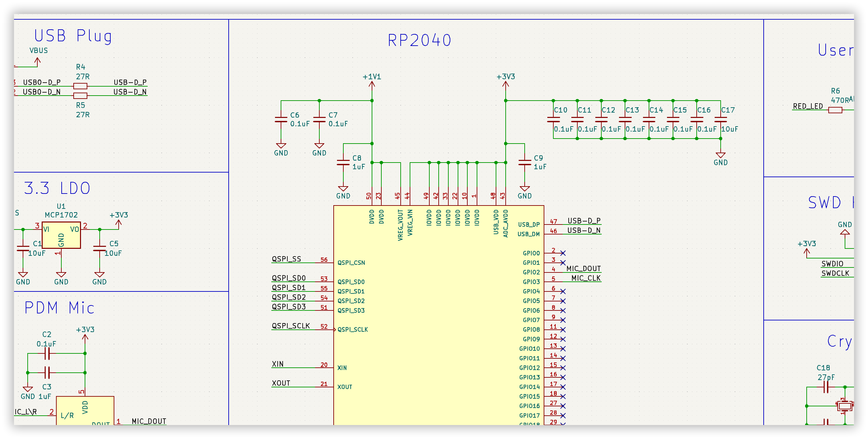Select the USB Plug section title
This screenshot has height=439, width=868.
pyautogui.click(x=73, y=36)
